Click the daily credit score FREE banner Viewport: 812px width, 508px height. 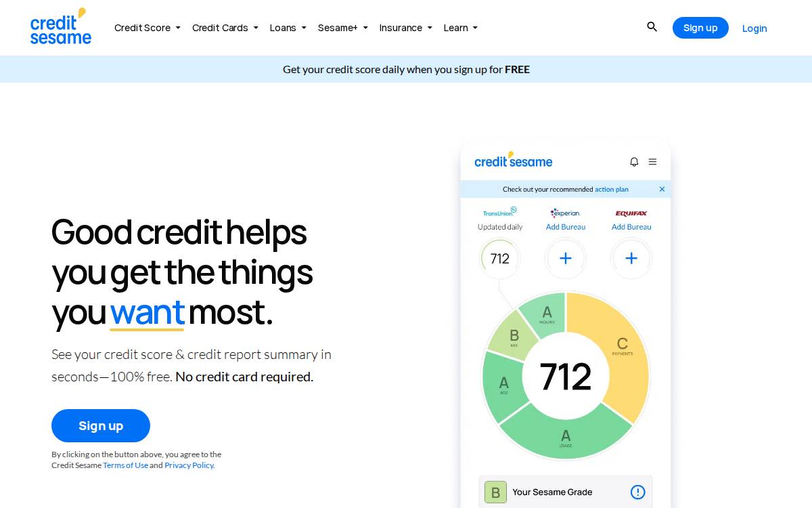click(406, 69)
